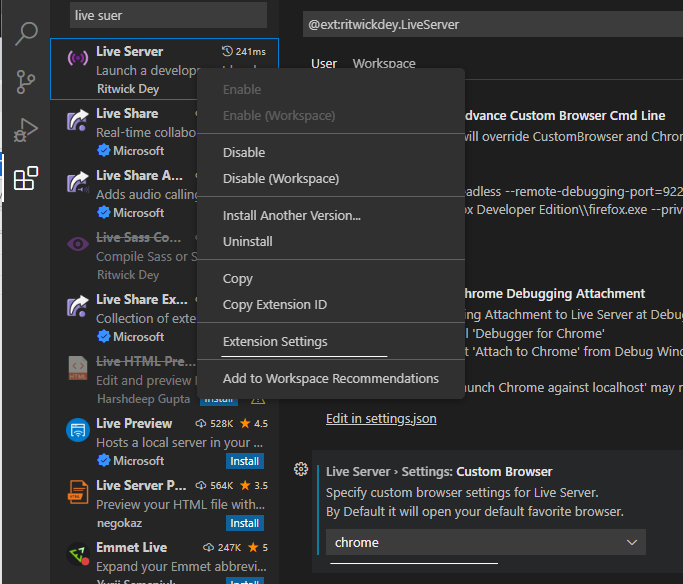Image resolution: width=683 pixels, height=584 pixels.
Task: Click the Ritwick Dey publisher under Live Server
Action: click(x=128, y=89)
